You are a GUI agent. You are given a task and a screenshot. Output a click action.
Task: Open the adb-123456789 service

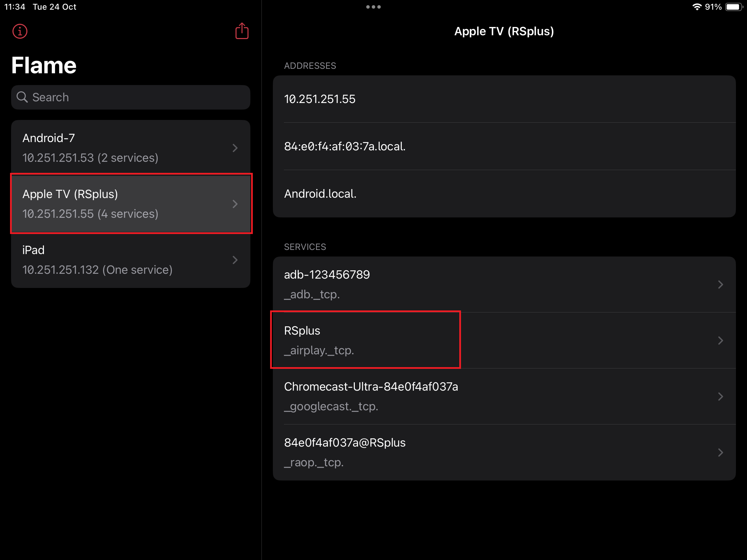pyautogui.click(x=504, y=284)
